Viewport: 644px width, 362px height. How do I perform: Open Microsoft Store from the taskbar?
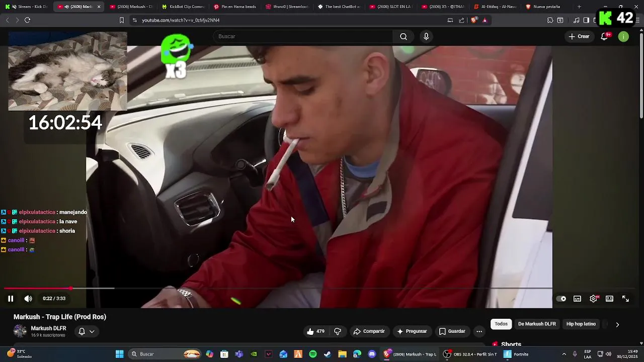pos(224,354)
